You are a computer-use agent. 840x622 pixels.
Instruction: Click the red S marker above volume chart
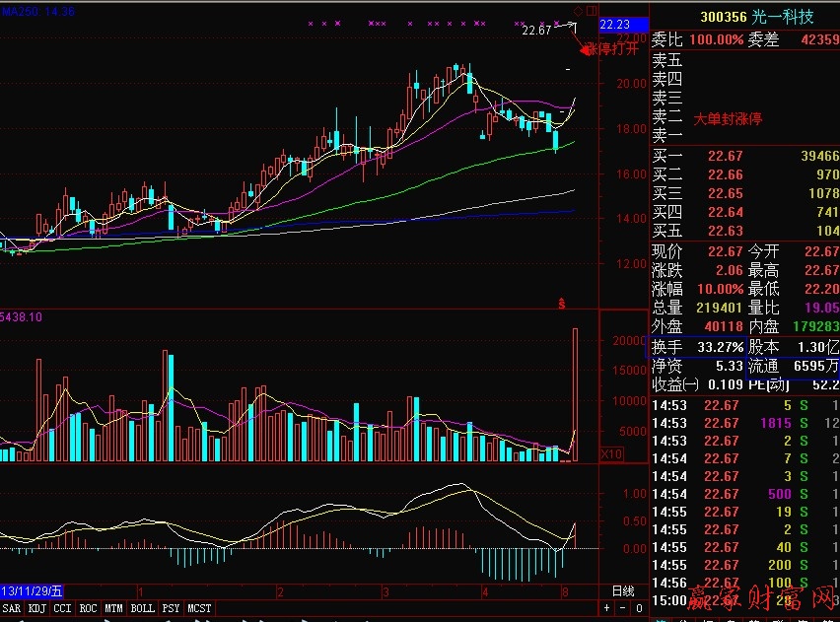[x=562, y=302]
